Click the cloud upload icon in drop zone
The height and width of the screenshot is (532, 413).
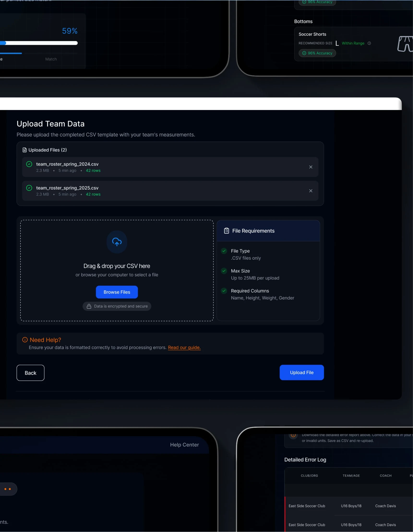point(117,242)
